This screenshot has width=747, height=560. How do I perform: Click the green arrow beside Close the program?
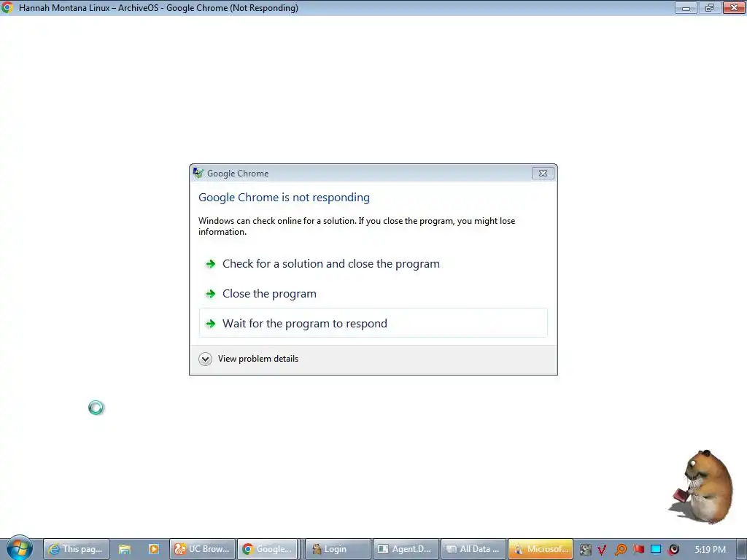pos(210,294)
